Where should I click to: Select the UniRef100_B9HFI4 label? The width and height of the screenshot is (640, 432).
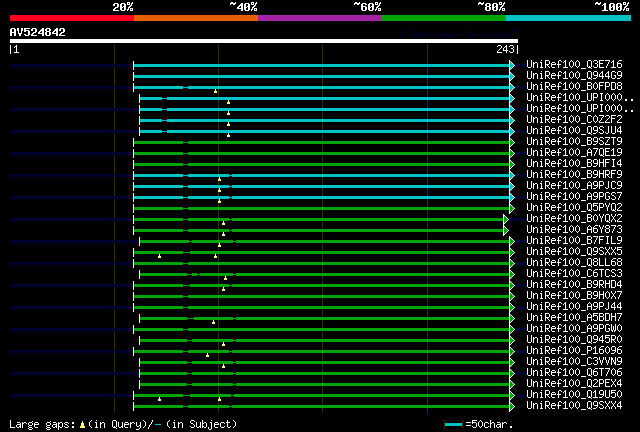click(574, 163)
